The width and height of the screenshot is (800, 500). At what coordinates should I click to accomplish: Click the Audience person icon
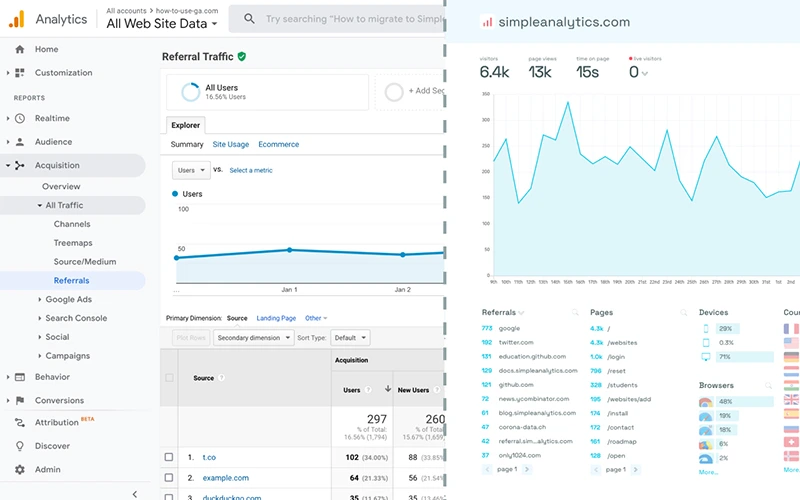[19, 142]
